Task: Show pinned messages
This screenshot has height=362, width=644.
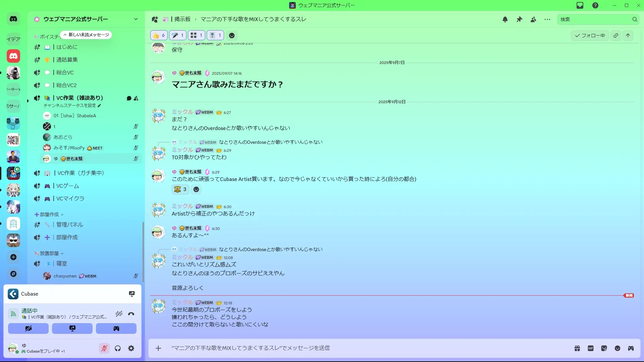Action: pos(519,19)
